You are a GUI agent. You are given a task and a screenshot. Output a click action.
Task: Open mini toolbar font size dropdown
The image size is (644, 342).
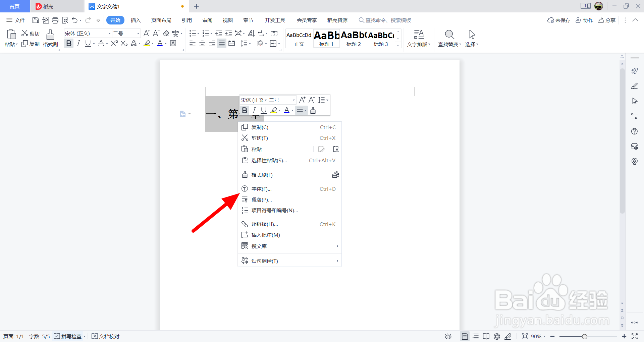294,100
